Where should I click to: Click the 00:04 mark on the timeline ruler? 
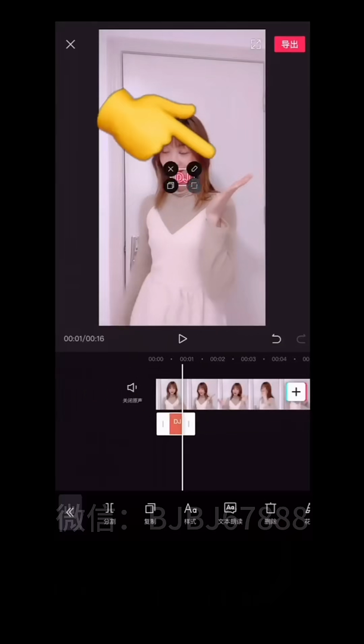tap(279, 359)
